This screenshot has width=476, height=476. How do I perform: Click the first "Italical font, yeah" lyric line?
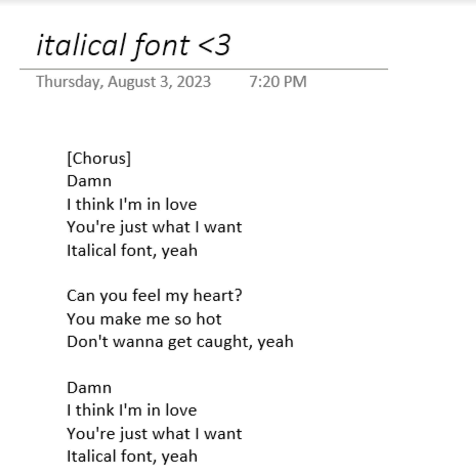tap(132, 250)
